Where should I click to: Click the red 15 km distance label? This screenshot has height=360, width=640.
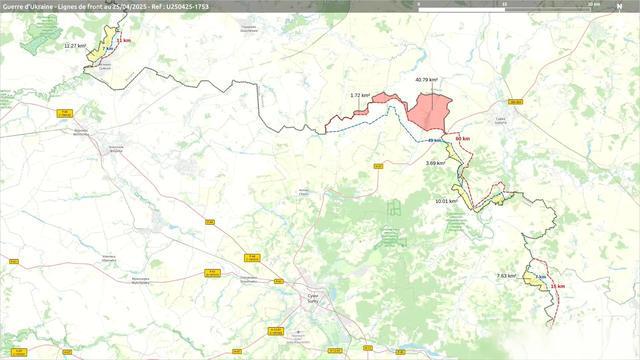pos(558,287)
